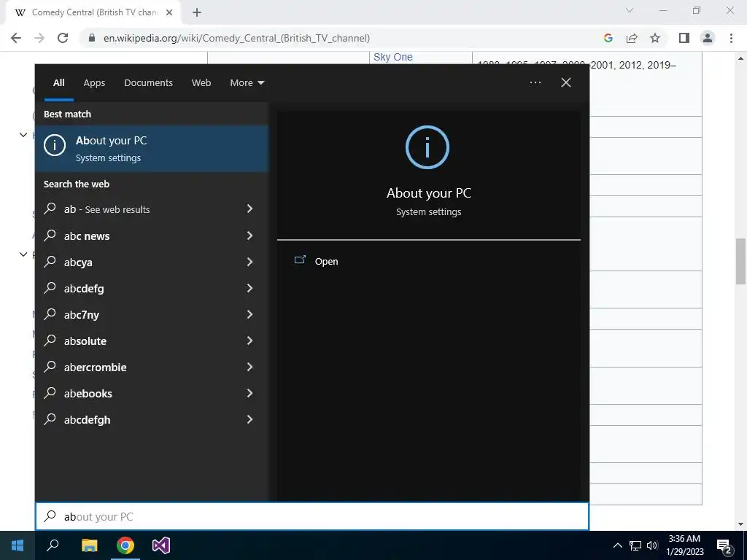Expand arrow next to abercrombie
This screenshot has width=747, height=560.
[249, 367]
